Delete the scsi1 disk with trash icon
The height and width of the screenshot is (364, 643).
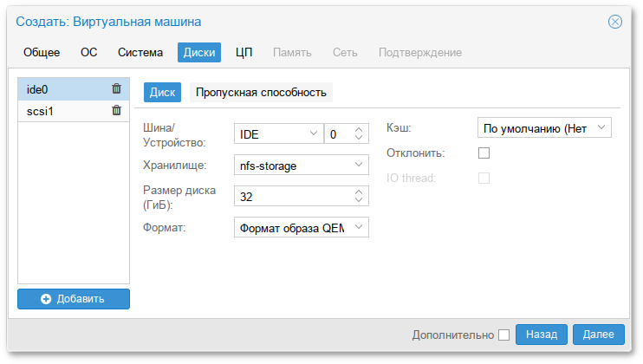point(116,110)
